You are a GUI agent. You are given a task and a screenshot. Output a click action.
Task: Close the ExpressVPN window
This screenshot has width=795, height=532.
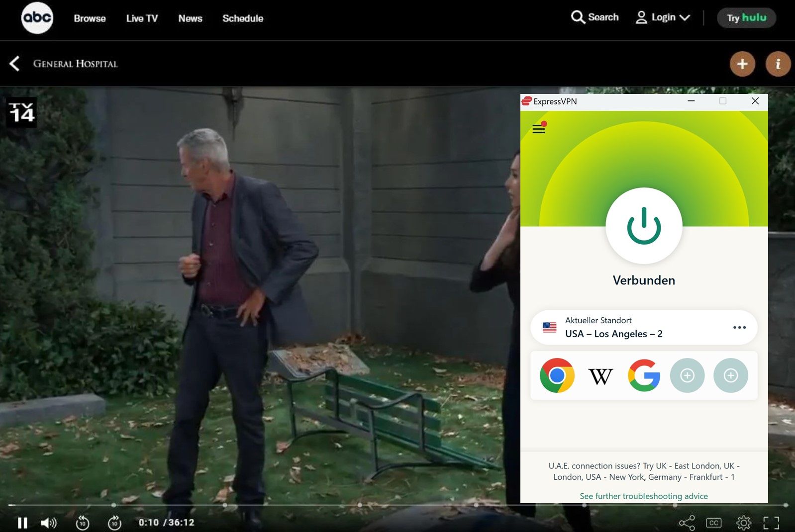tap(755, 101)
